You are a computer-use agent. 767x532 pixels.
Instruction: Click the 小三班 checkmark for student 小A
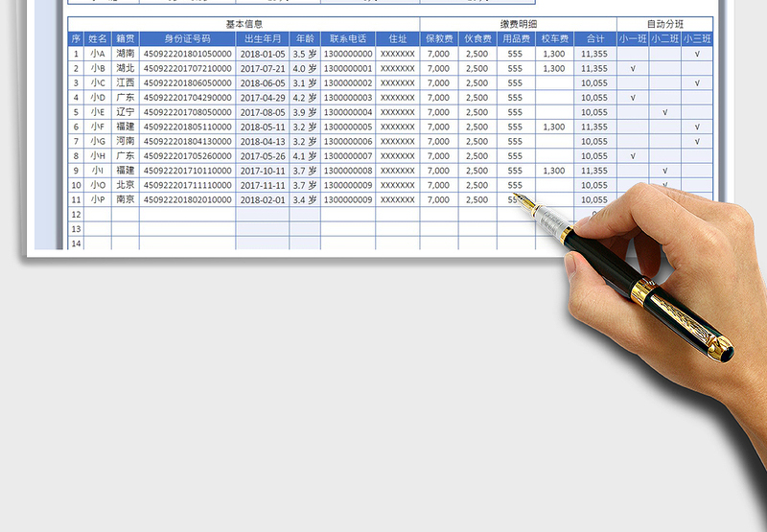point(697,55)
